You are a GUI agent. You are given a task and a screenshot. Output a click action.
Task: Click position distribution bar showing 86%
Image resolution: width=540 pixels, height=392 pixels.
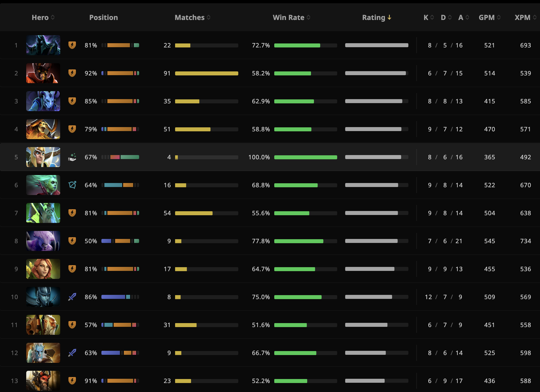coord(120,297)
